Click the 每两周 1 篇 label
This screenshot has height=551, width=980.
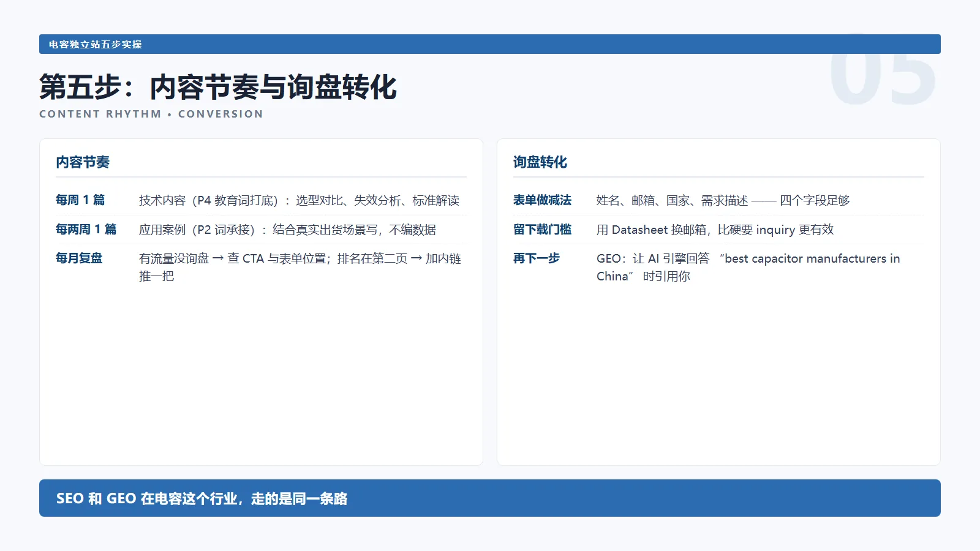pyautogui.click(x=86, y=230)
